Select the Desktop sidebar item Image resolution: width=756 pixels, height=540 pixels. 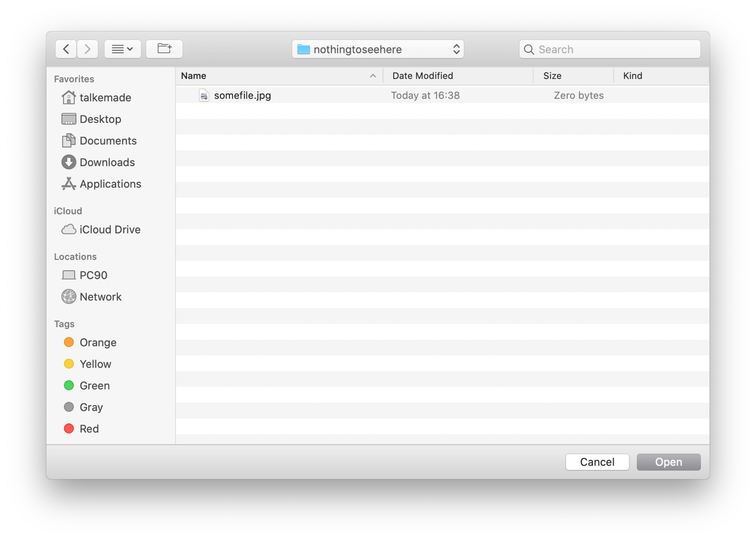tap(100, 119)
